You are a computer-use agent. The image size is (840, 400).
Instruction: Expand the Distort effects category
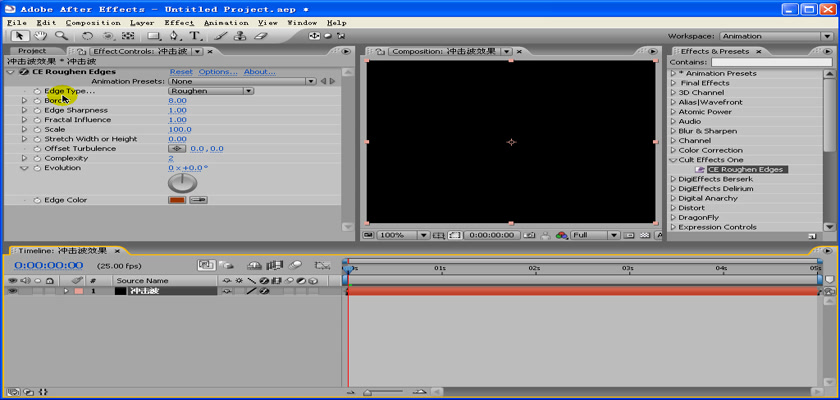(x=674, y=208)
